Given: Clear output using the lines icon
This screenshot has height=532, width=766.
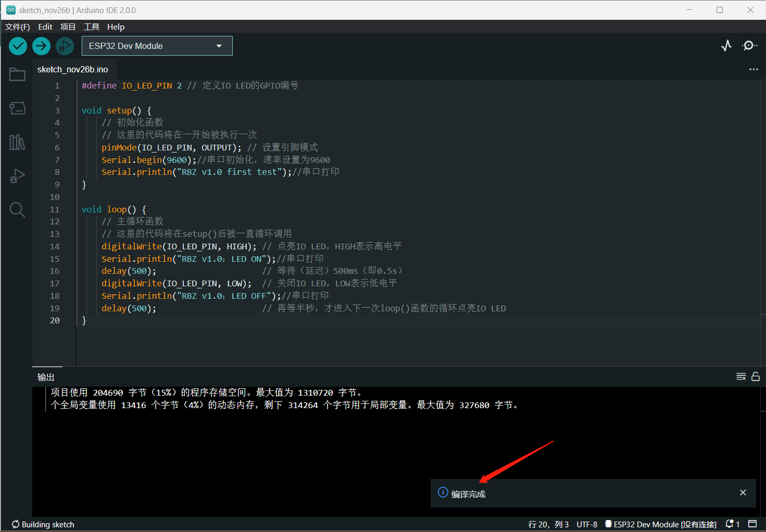Looking at the screenshot, I should click(741, 376).
